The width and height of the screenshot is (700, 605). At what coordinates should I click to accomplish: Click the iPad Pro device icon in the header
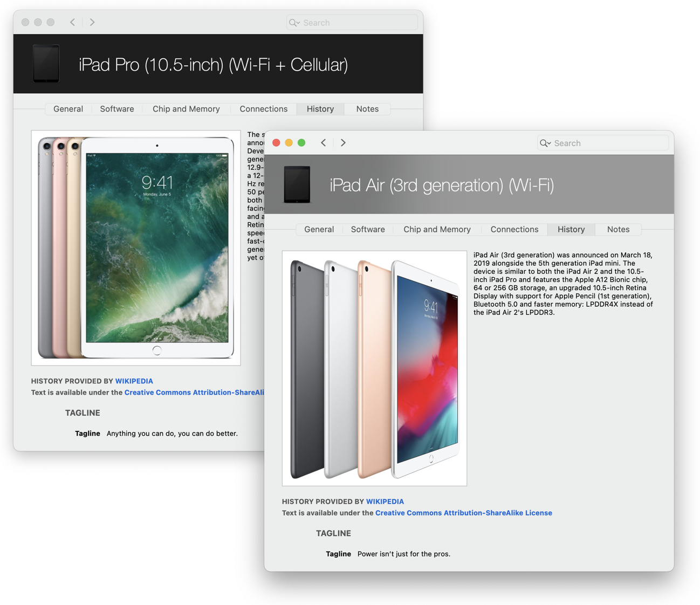pyautogui.click(x=46, y=64)
